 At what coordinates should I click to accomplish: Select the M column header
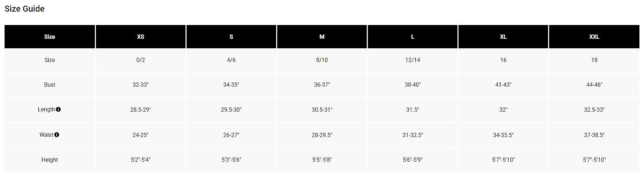click(322, 37)
